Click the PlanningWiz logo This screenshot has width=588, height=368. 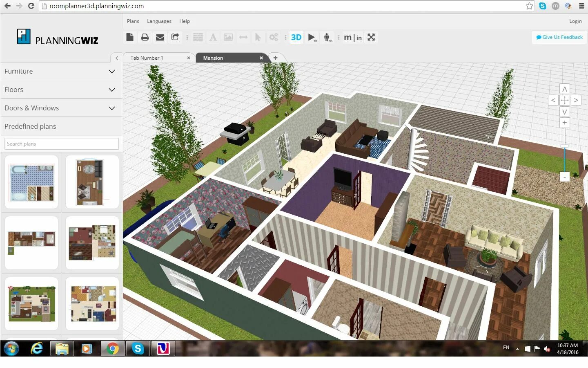pos(57,37)
